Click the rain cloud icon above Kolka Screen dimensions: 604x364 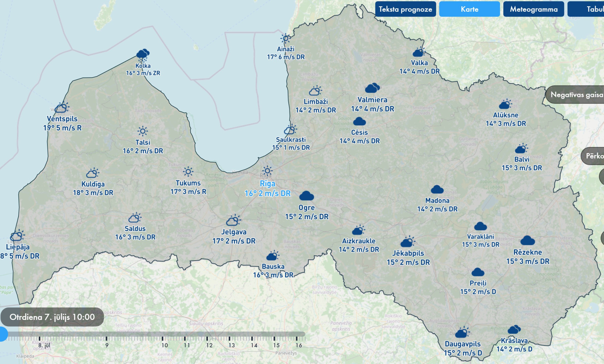pyautogui.click(x=143, y=55)
